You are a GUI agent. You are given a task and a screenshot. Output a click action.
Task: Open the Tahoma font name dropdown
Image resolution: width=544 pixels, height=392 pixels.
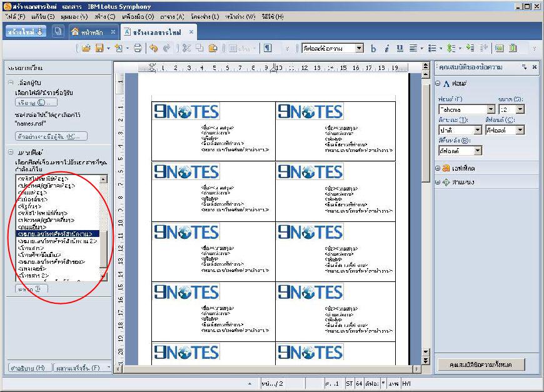coord(491,109)
